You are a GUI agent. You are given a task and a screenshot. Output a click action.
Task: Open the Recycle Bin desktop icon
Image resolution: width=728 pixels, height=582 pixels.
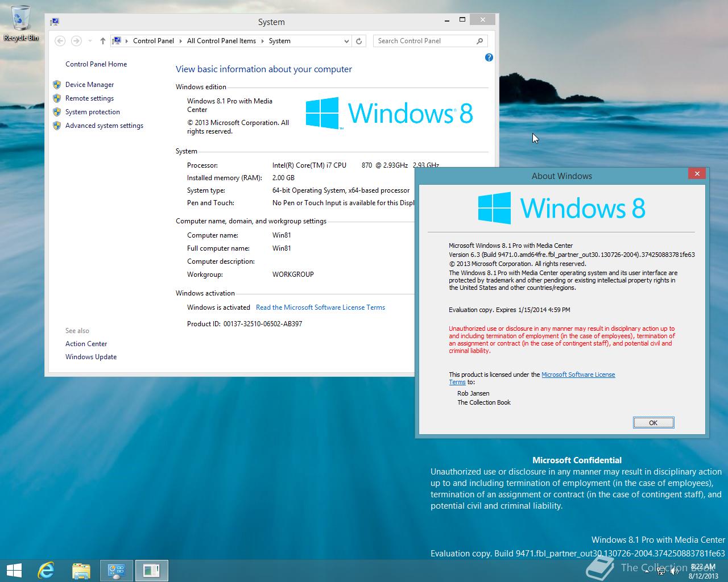[x=21, y=23]
